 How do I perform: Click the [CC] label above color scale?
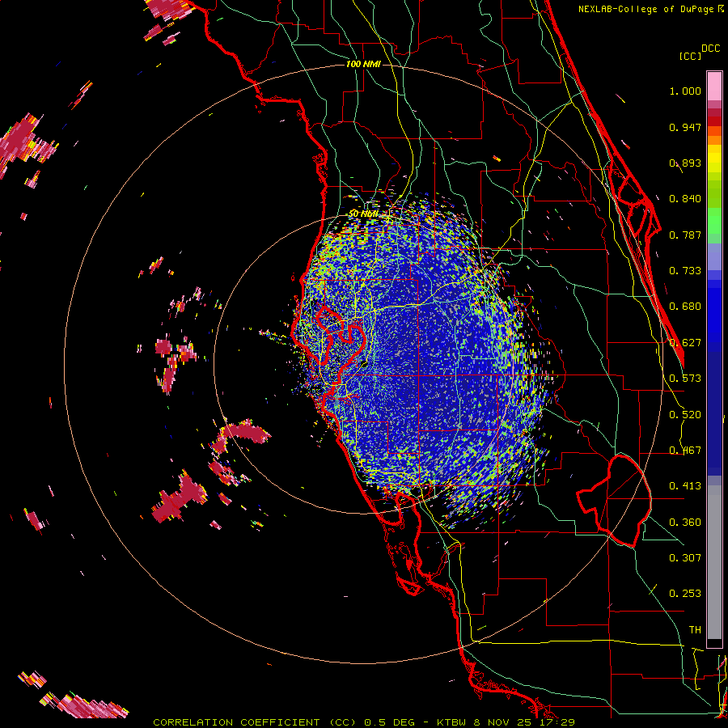tap(690, 56)
